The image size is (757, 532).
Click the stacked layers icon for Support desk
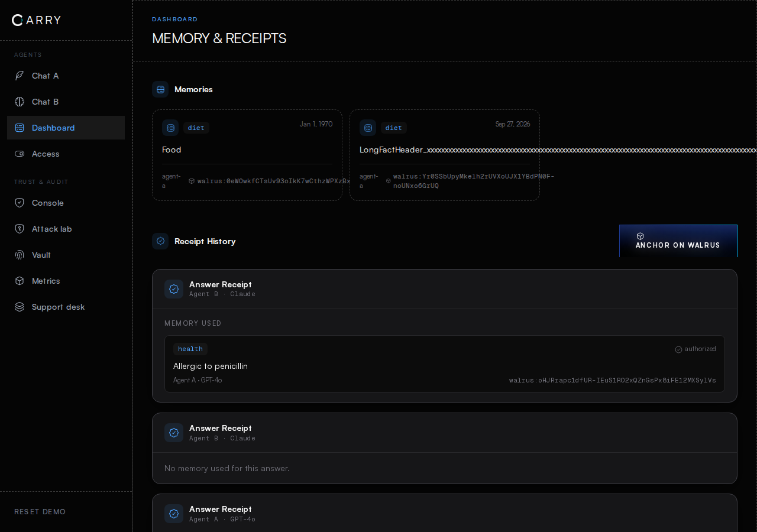point(20,307)
